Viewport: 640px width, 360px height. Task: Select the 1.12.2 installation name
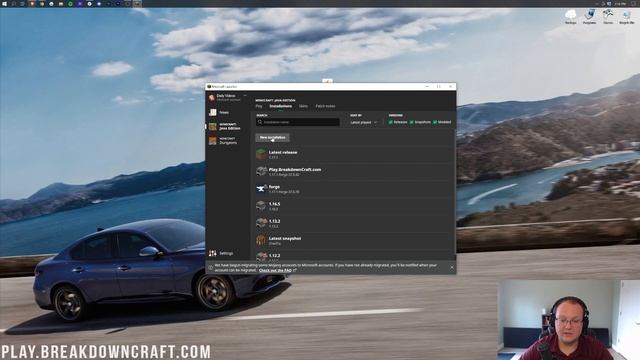tap(274, 256)
